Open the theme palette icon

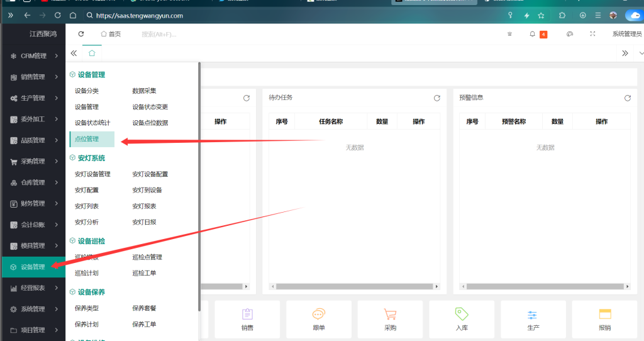click(x=570, y=34)
